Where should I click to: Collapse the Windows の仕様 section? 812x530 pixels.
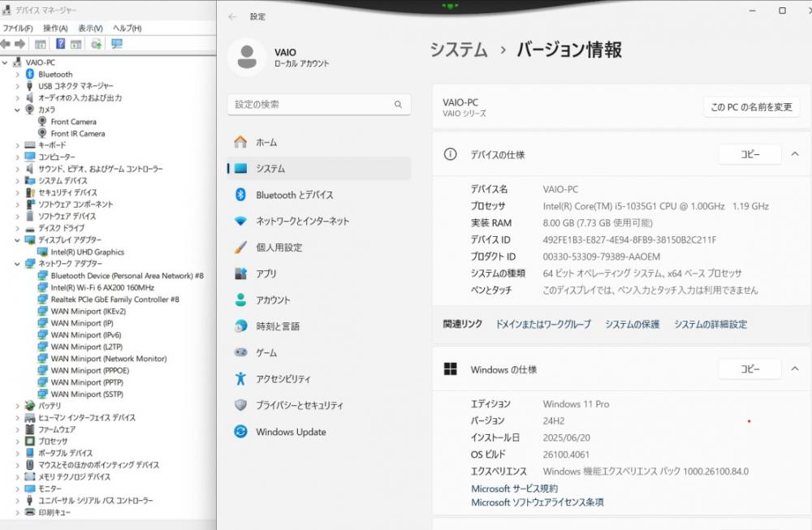coord(795,369)
